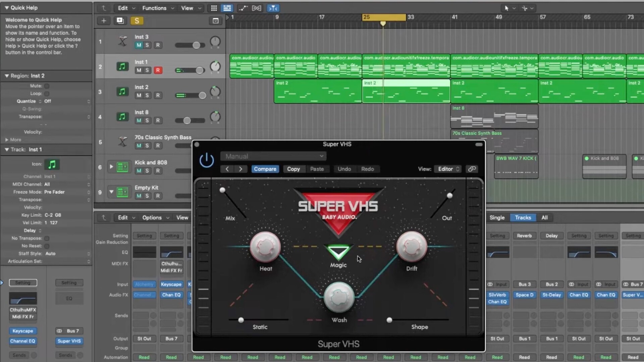This screenshot has height=362, width=644.
Task: Click the Inst 2 track instrument icon
Action: (122, 92)
